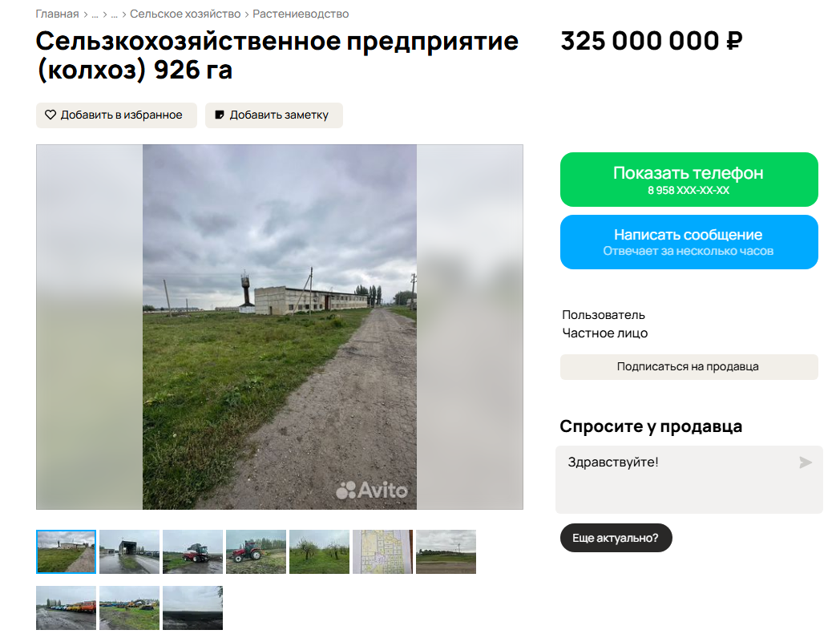Screen dimensions: 840x638
Task: Open the dark plowed field thumbnail
Action: 192,608
